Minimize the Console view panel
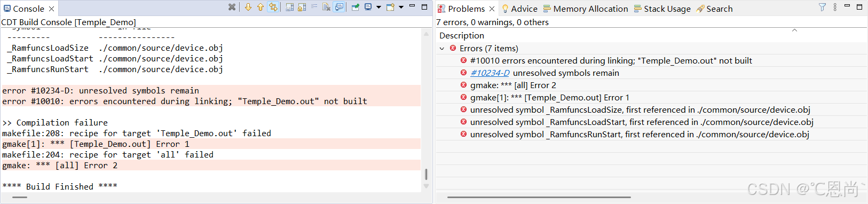868x204 pixels. tap(412, 6)
